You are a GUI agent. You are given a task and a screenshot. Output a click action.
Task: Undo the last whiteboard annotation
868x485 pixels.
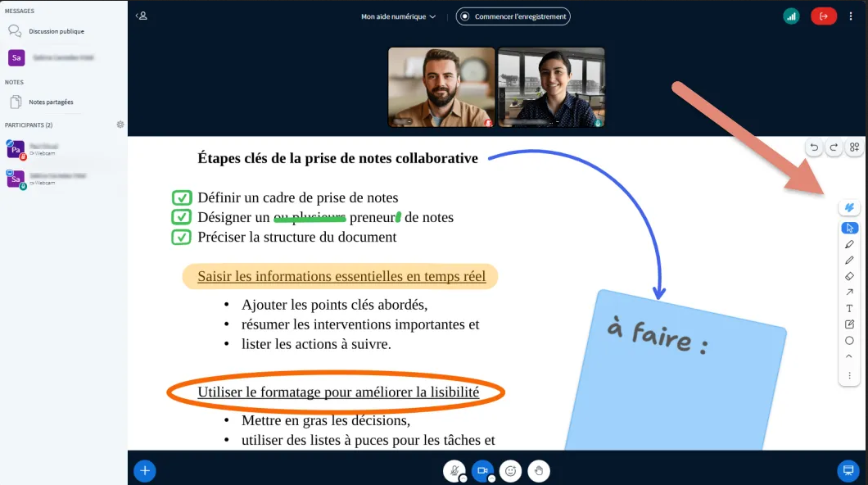click(814, 147)
